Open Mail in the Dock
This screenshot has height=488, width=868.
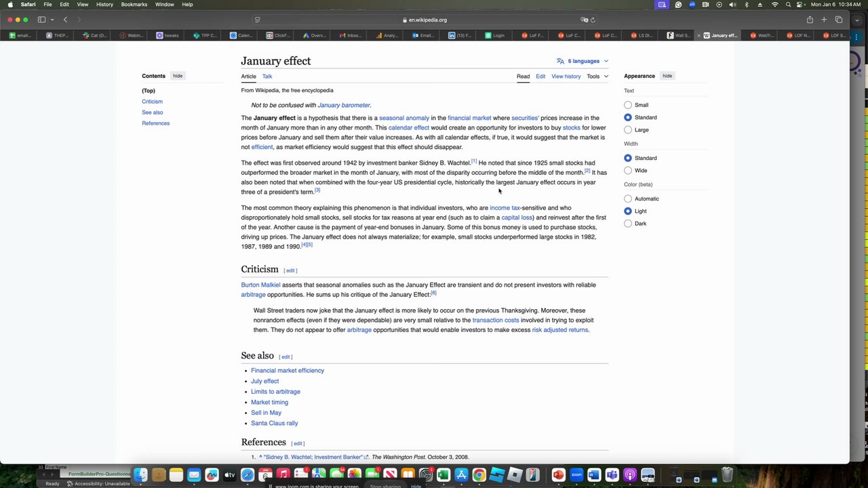pyautogui.click(x=194, y=475)
